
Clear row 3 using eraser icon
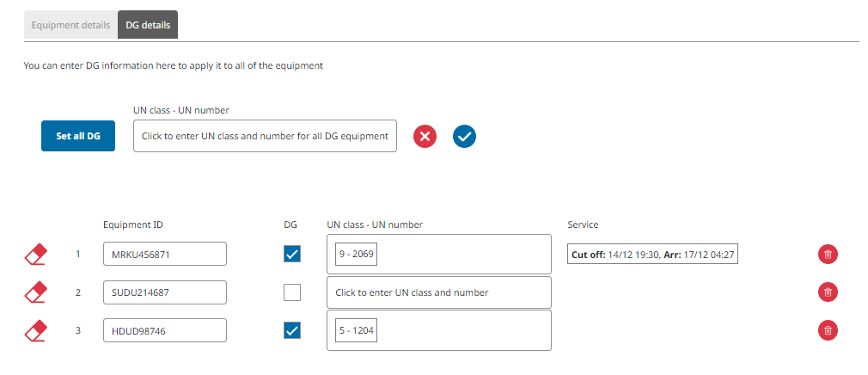click(35, 330)
